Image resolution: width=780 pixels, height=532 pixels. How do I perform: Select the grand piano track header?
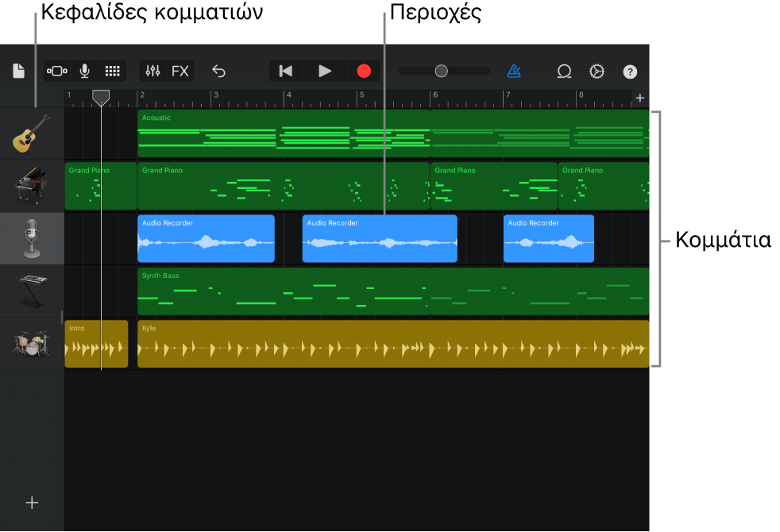(32, 186)
